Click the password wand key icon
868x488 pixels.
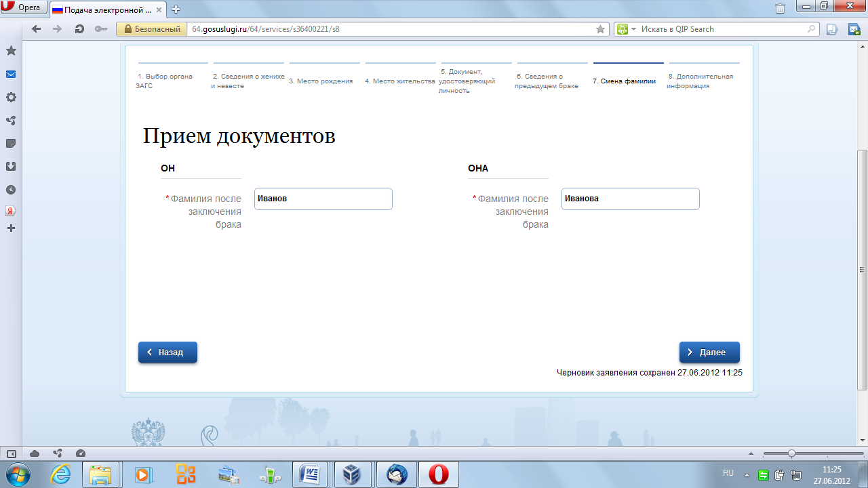click(101, 29)
